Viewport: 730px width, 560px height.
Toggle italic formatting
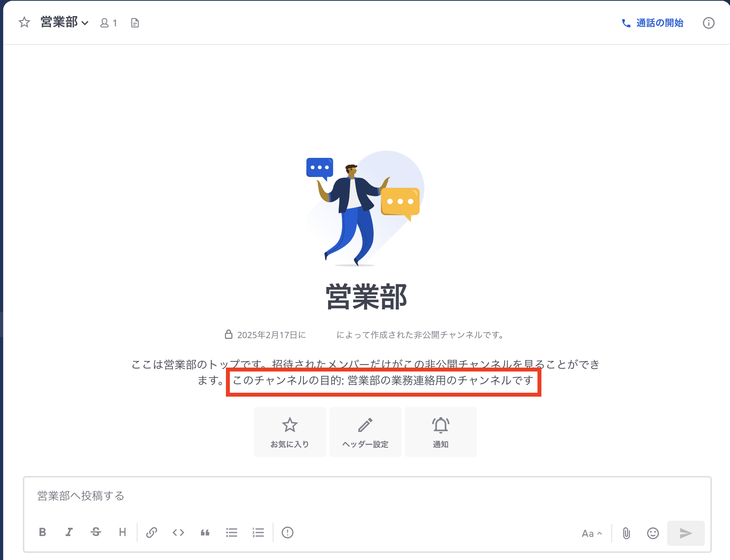[69, 532]
